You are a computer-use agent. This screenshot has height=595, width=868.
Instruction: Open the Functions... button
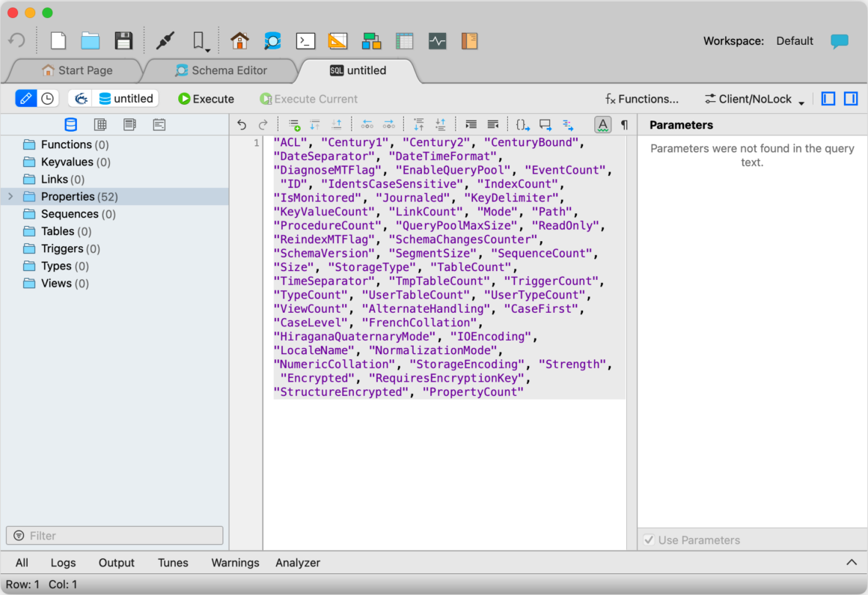click(x=641, y=99)
